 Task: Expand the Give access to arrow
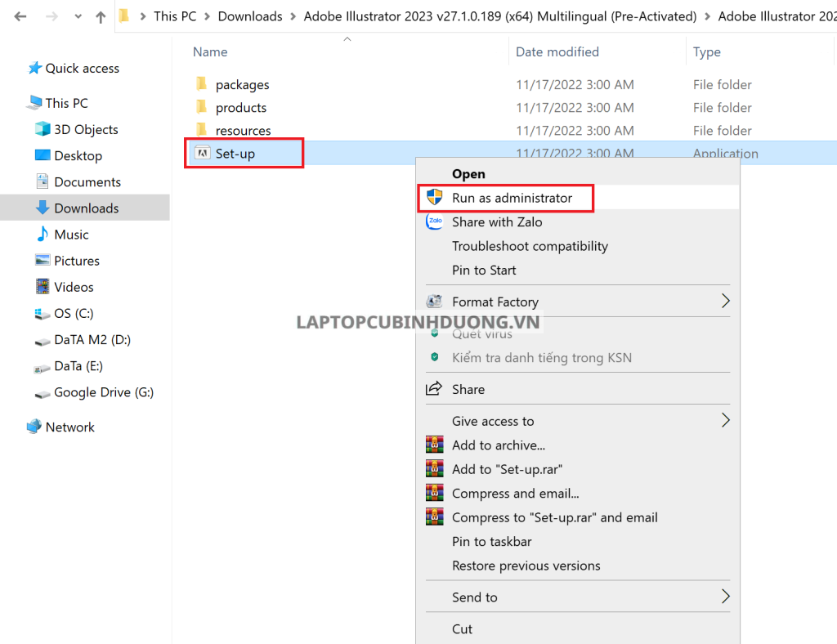coord(726,420)
